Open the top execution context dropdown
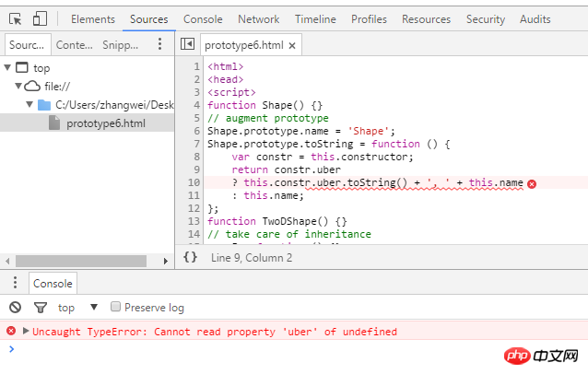The width and height of the screenshot is (588, 374). pos(93,308)
